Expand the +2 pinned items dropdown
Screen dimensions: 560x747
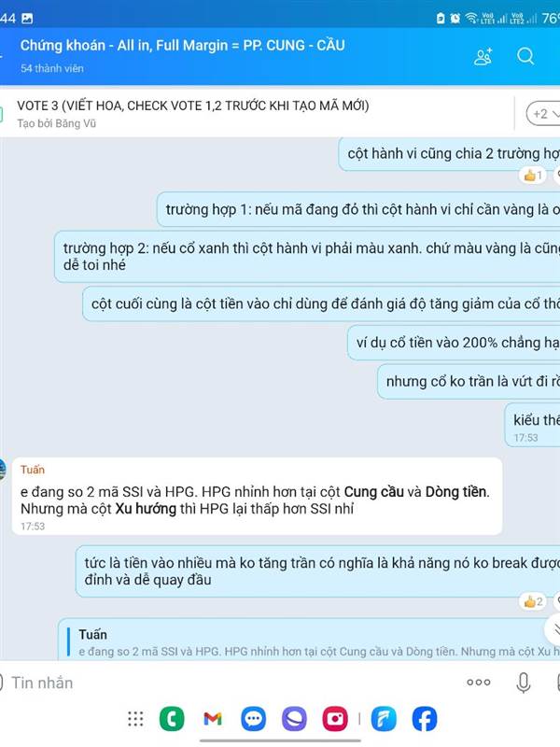pos(544,114)
